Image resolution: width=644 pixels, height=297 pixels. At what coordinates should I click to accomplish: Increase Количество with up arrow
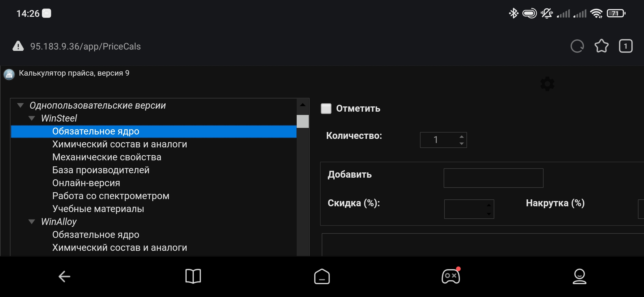[x=462, y=137]
